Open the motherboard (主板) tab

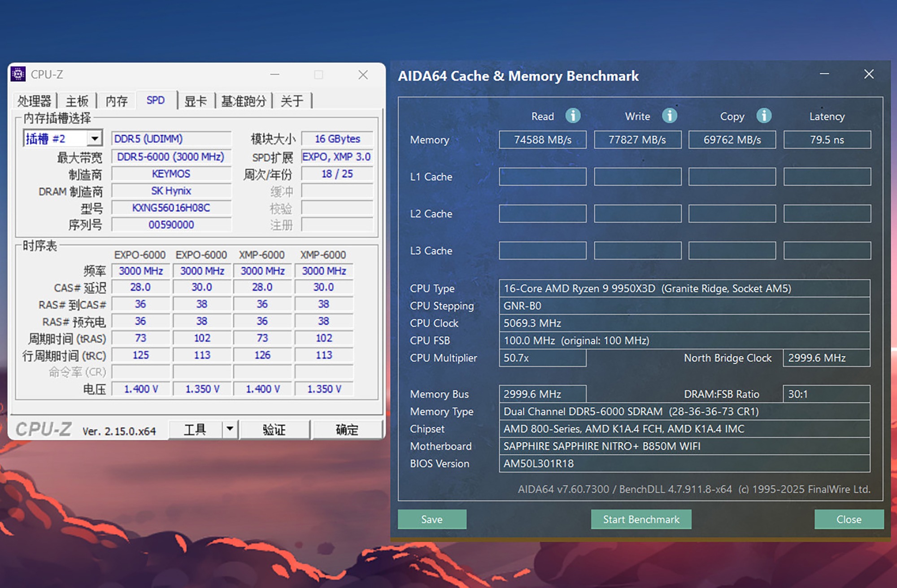pos(77,101)
